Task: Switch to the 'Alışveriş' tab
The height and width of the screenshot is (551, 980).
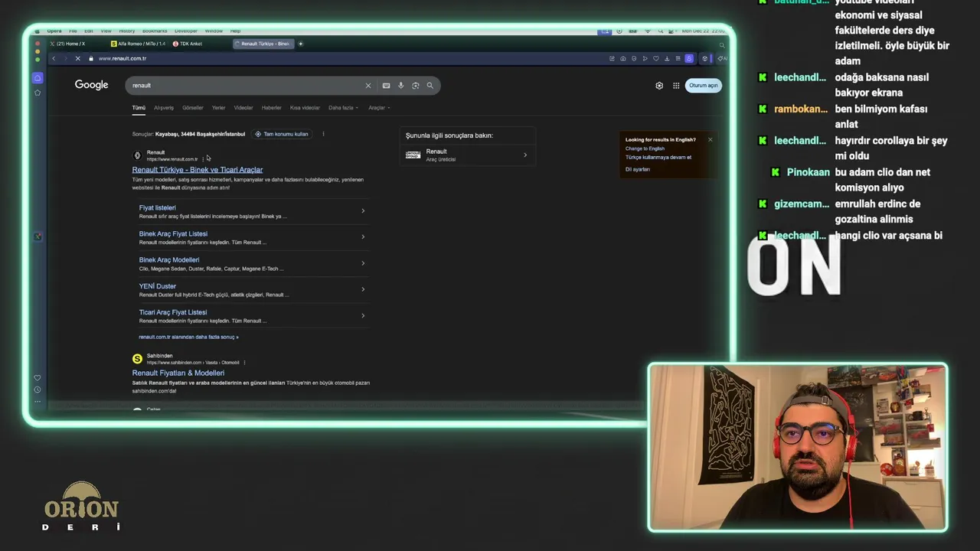Action: pyautogui.click(x=164, y=108)
